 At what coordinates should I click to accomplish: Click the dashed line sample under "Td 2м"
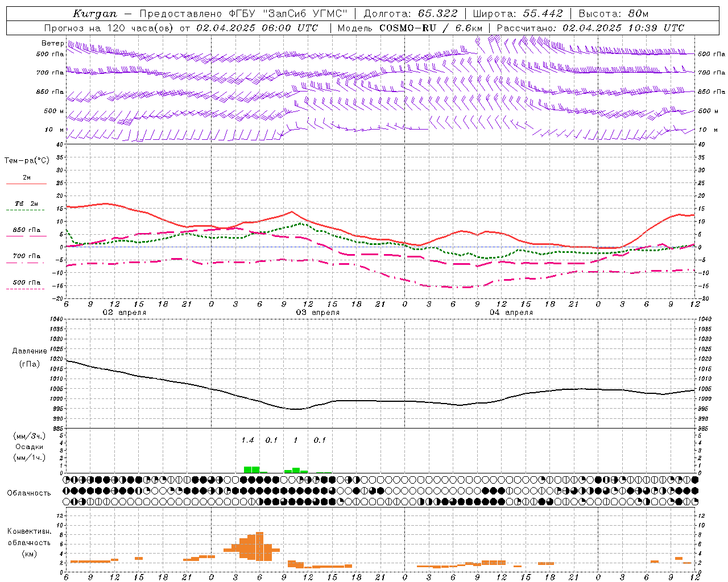coord(25,210)
